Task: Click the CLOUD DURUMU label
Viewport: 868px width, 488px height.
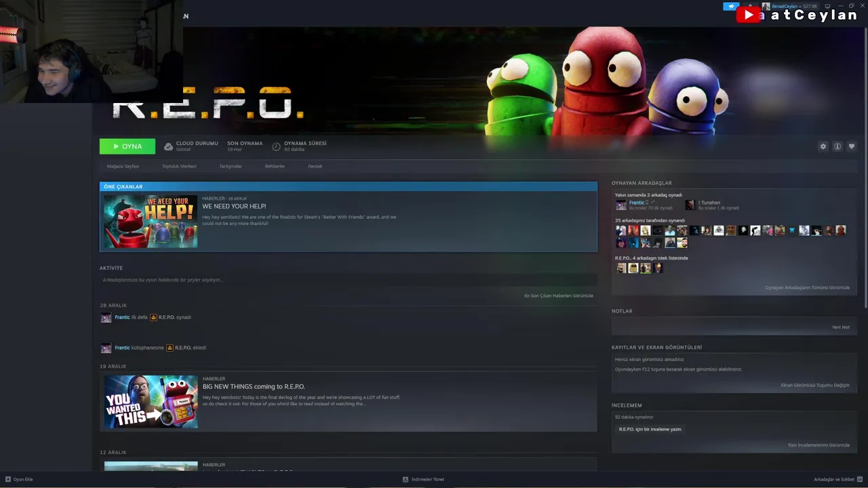Action: pos(197,143)
